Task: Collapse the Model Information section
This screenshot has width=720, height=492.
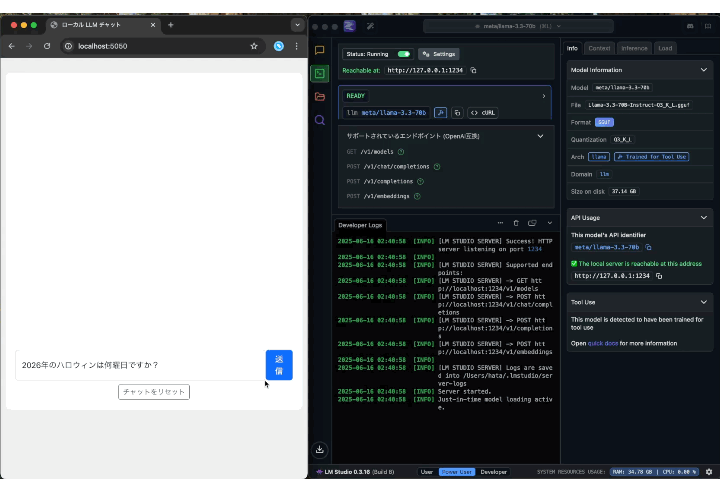Action: [703, 70]
